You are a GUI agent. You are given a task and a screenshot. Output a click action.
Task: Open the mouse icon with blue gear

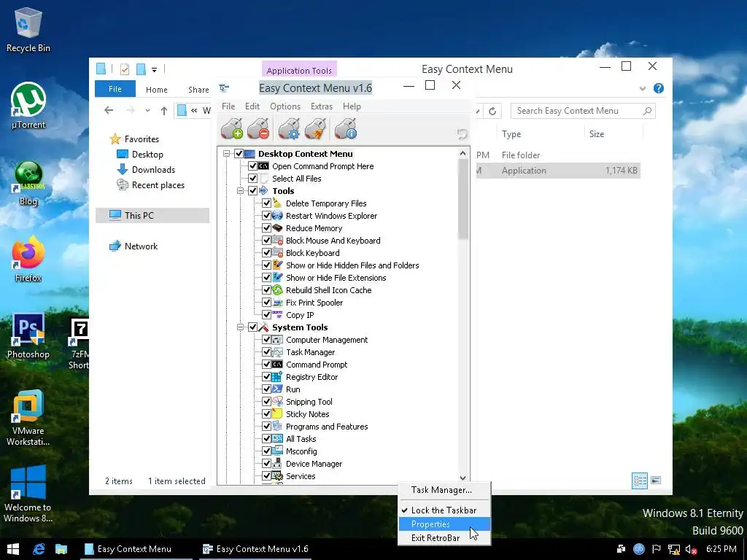click(289, 128)
